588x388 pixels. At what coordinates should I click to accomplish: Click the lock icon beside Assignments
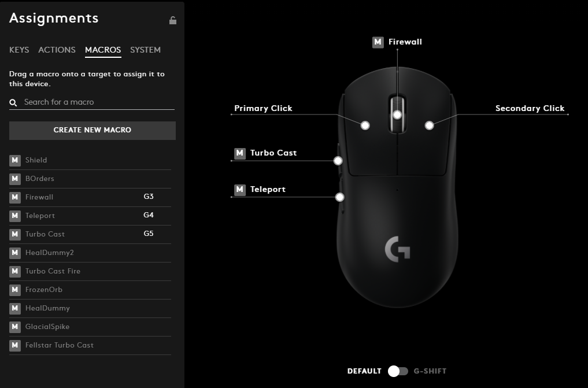click(x=172, y=20)
